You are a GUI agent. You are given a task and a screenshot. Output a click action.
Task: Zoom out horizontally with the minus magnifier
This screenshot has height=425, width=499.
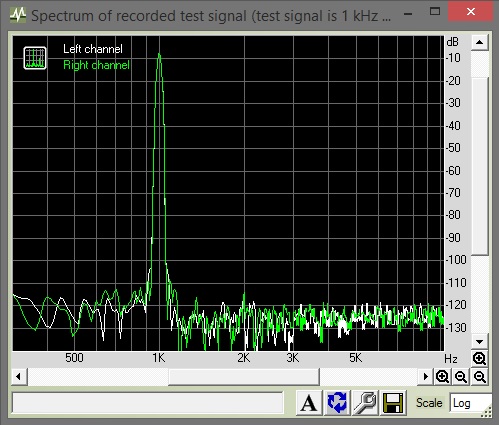pos(461,377)
